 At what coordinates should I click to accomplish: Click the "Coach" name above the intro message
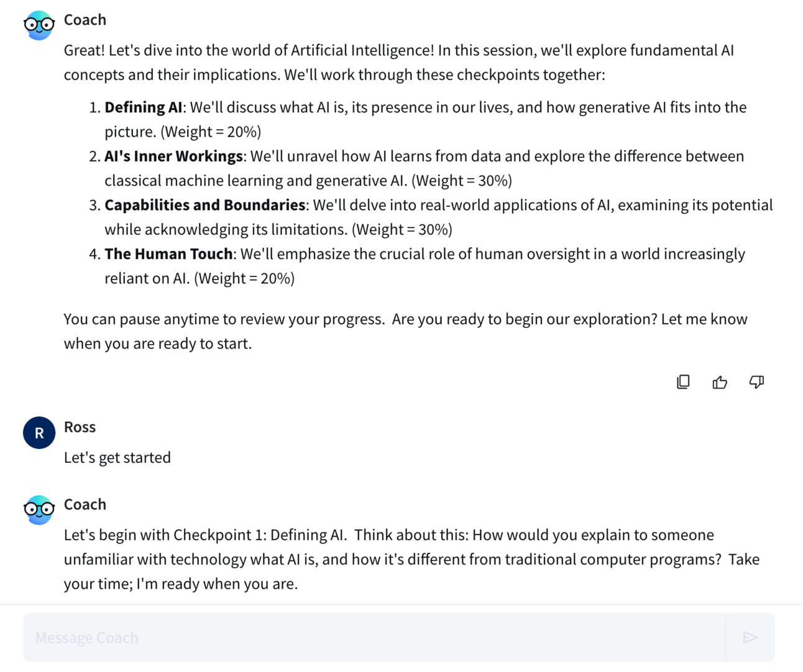85,20
